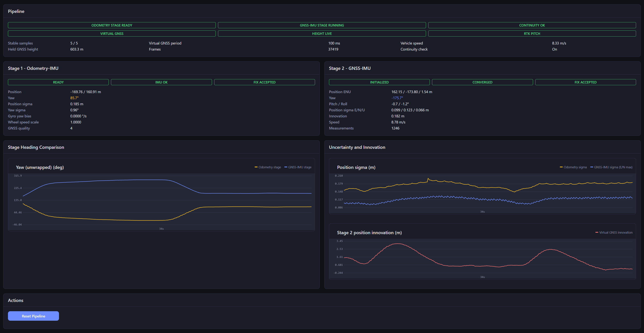
Task: Click the Virtual GNSS period label
Action: coord(165,43)
